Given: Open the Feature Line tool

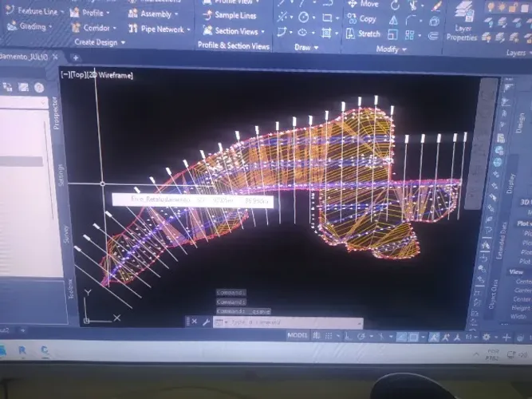Looking at the screenshot, I should (x=33, y=11).
